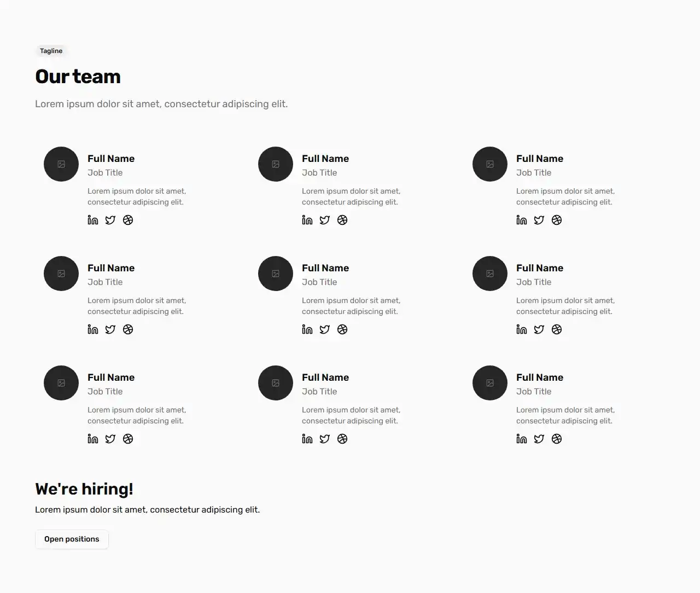
Task: Open Dribbble for bottom-left team member
Action: point(128,439)
